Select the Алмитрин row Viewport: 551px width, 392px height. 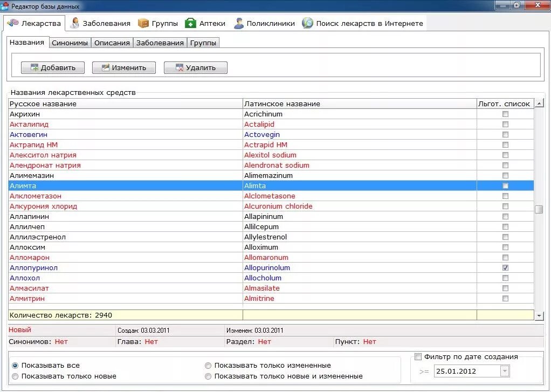coord(271,298)
